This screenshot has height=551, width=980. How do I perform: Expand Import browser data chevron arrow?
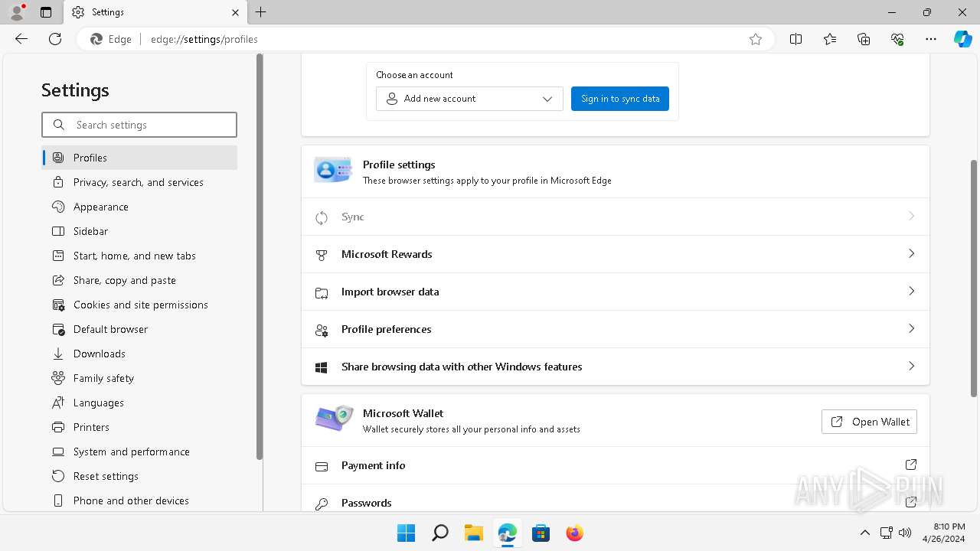(x=911, y=291)
